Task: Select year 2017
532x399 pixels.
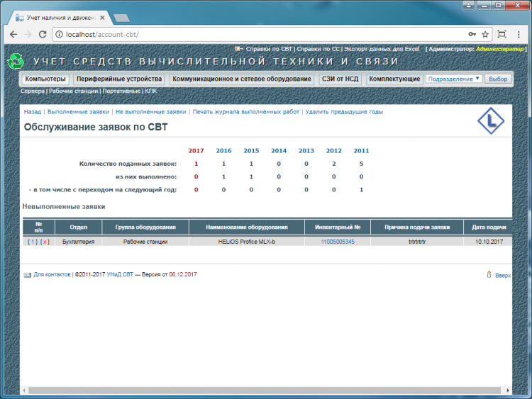Action: coord(196,151)
